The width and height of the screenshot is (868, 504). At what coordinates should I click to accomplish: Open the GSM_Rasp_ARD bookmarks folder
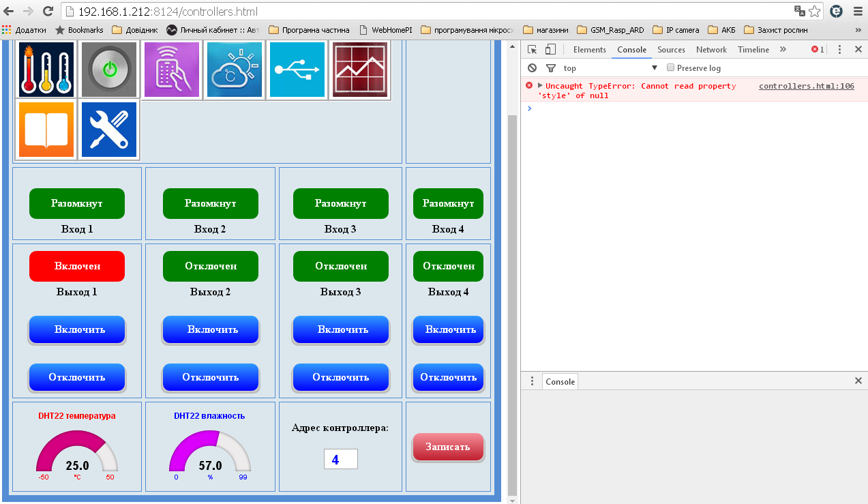[x=611, y=30]
